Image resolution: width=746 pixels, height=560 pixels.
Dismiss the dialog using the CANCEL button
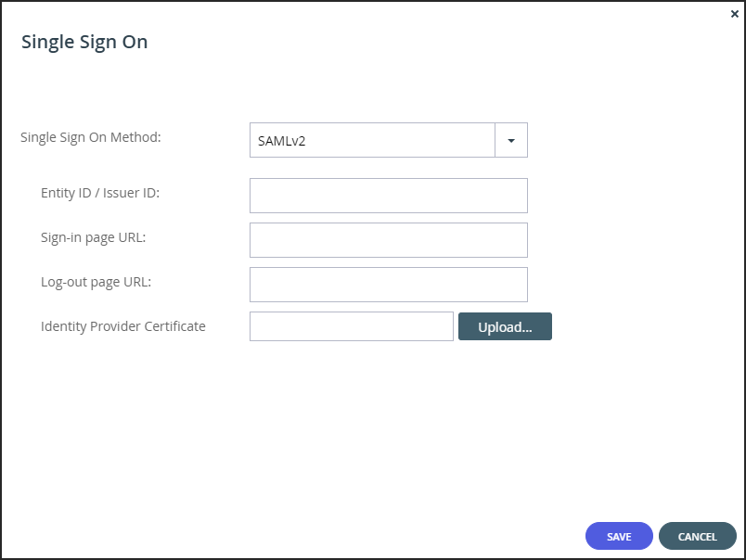pyautogui.click(x=697, y=536)
